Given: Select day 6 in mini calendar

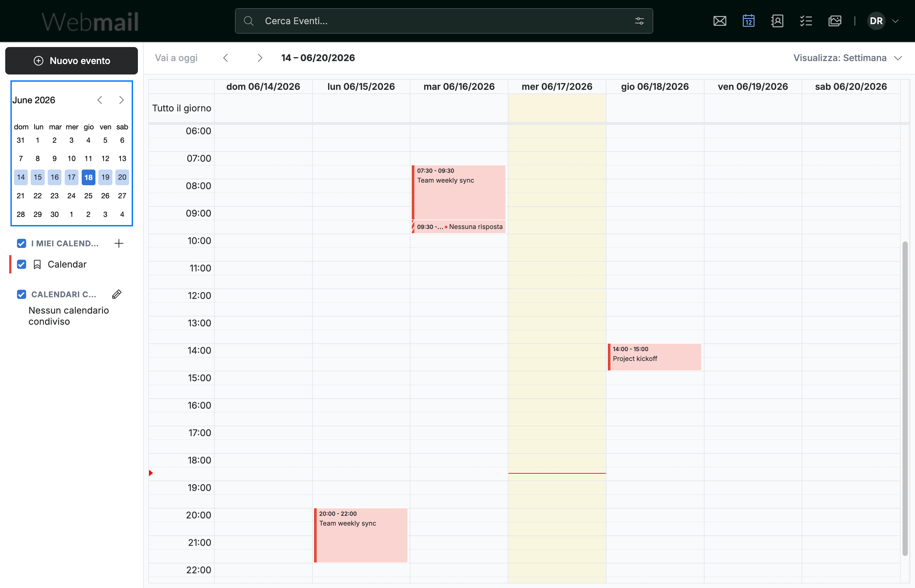Looking at the screenshot, I should click(x=122, y=140).
